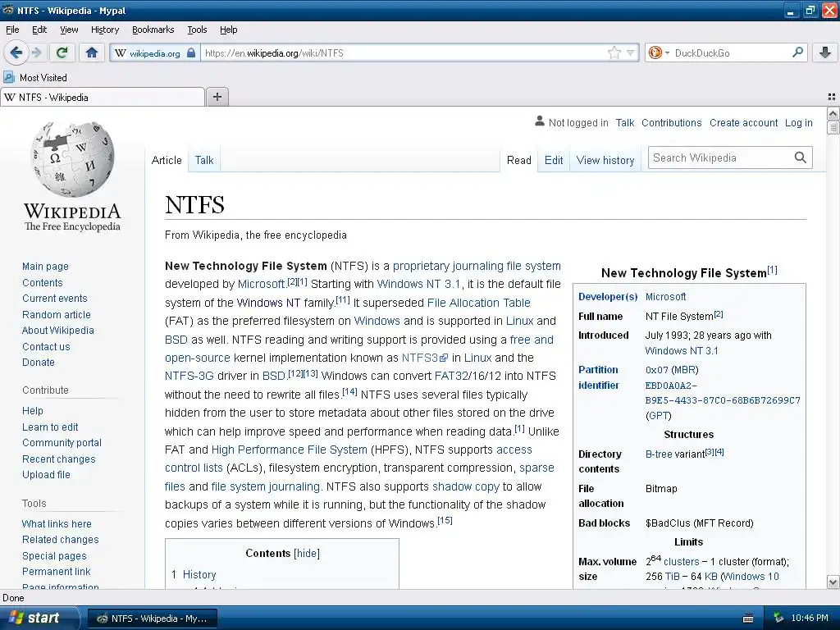Image resolution: width=840 pixels, height=630 pixels.
Task: Open the Help menu
Action: click(x=229, y=30)
